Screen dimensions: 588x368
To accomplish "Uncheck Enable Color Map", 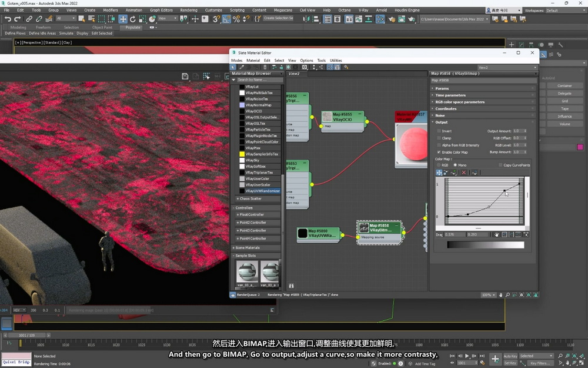I will tap(439, 152).
